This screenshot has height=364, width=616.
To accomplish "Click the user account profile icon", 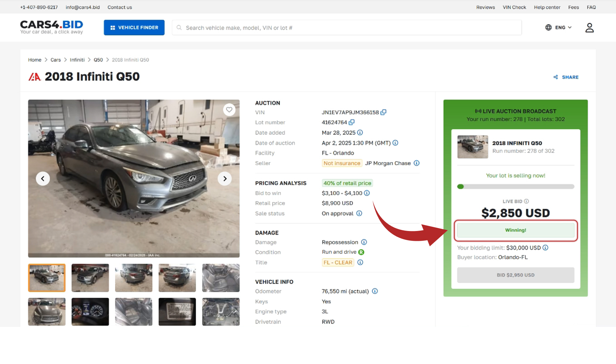I will coord(589,28).
